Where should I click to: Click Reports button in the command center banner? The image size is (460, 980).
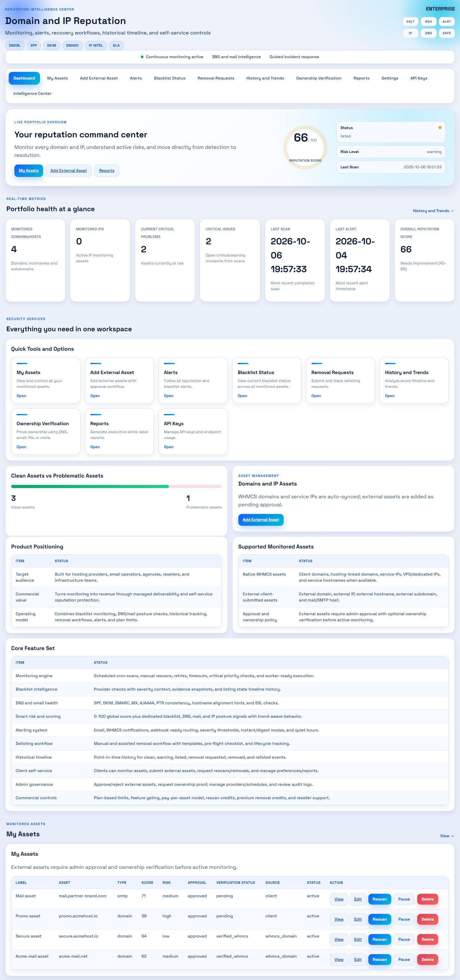[x=106, y=171]
